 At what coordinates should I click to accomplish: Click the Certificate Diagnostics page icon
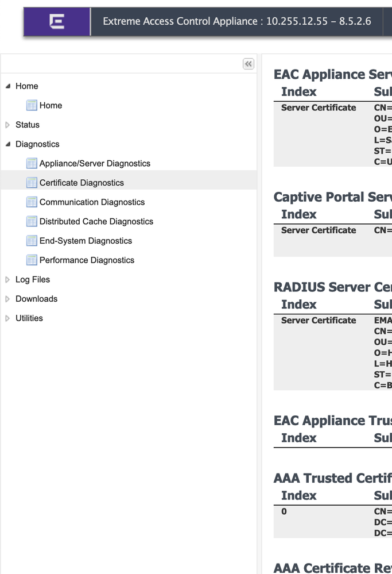[32, 183]
